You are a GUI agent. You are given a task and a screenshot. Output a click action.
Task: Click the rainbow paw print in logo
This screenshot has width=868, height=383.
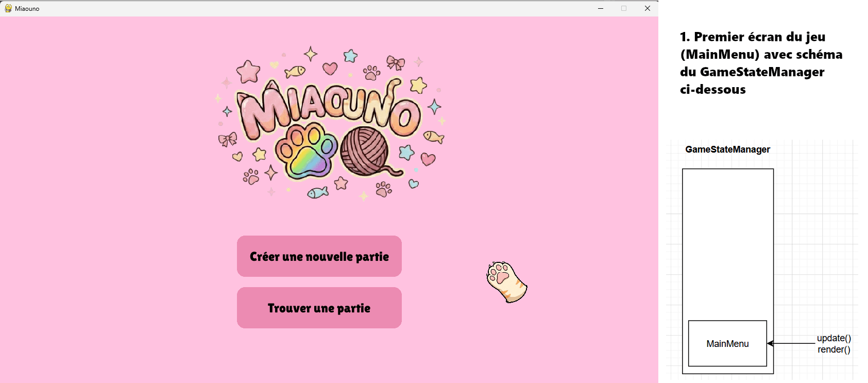pyautogui.click(x=307, y=152)
